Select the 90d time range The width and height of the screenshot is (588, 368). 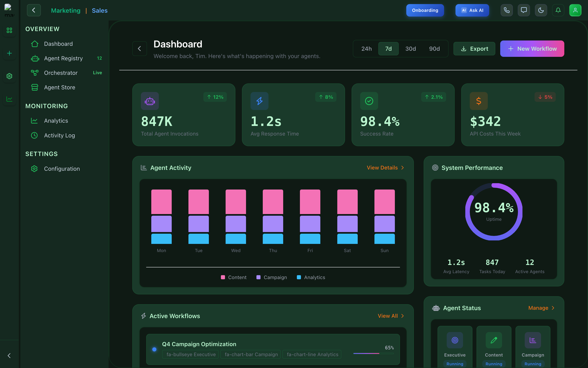click(x=434, y=49)
